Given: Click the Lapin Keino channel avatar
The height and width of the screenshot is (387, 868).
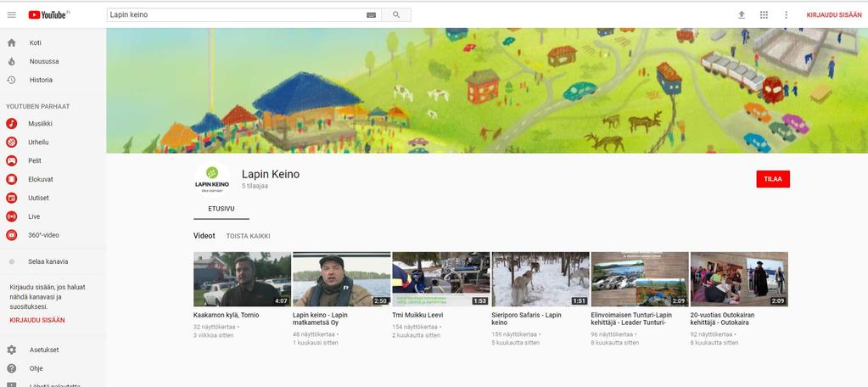Looking at the screenshot, I should pos(212,178).
